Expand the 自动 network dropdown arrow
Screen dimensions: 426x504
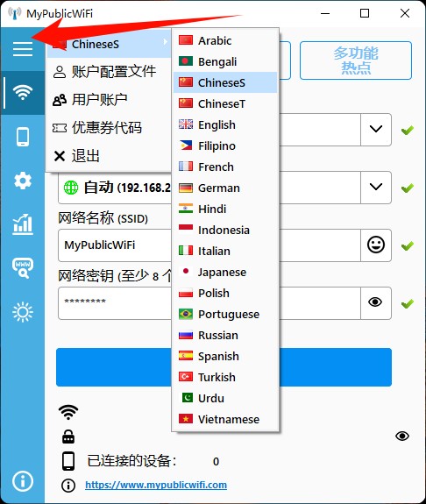click(x=375, y=187)
